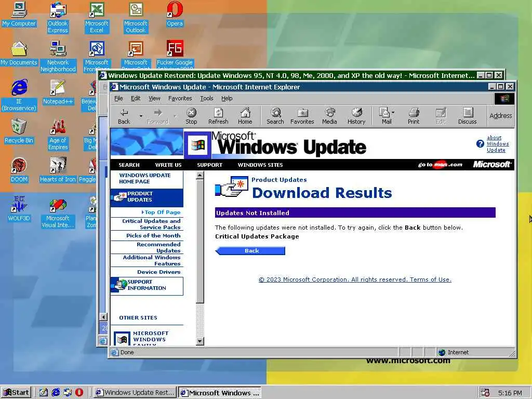Viewport: 532px width, 399px height.
Task: Click the Stop toolbar icon
Action: [191, 116]
